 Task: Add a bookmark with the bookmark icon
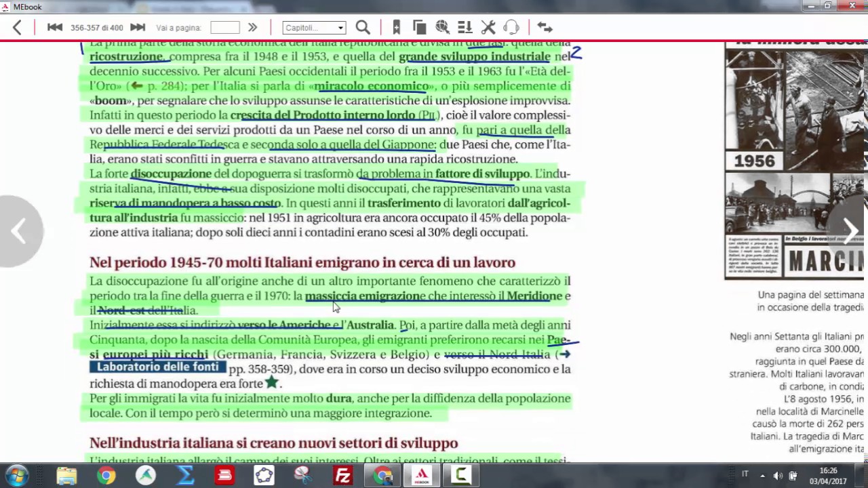pyautogui.click(x=396, y=27)
